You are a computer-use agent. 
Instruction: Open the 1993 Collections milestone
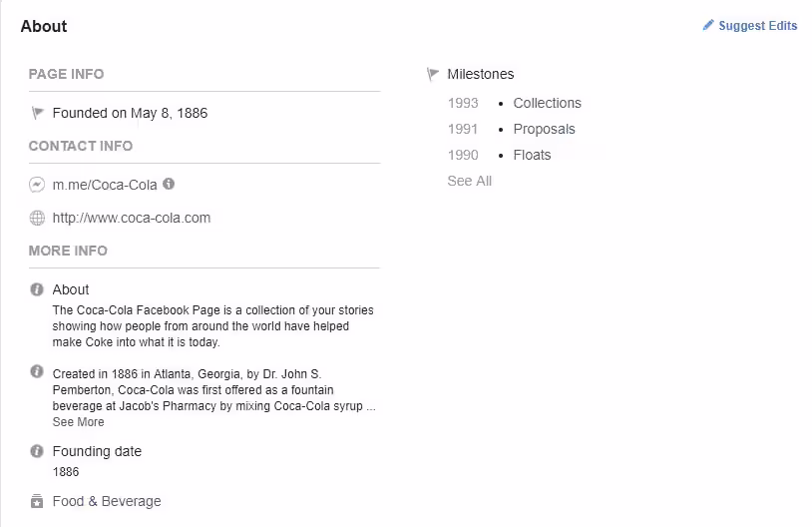click(x=547, y=103)
